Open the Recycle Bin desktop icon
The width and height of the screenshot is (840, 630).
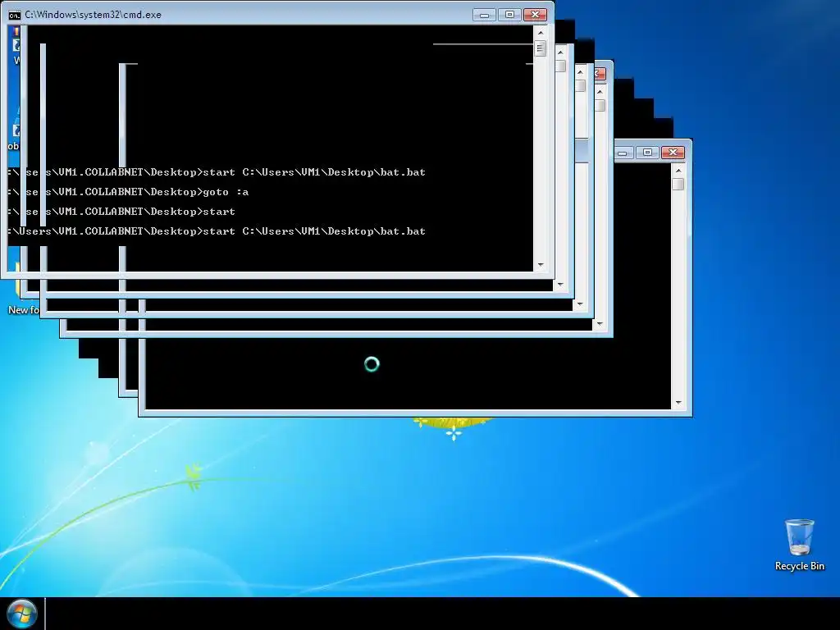799,545
